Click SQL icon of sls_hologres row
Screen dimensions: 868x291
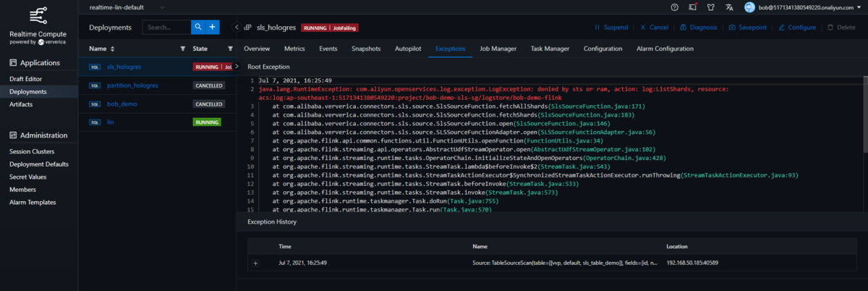[95, 67]
